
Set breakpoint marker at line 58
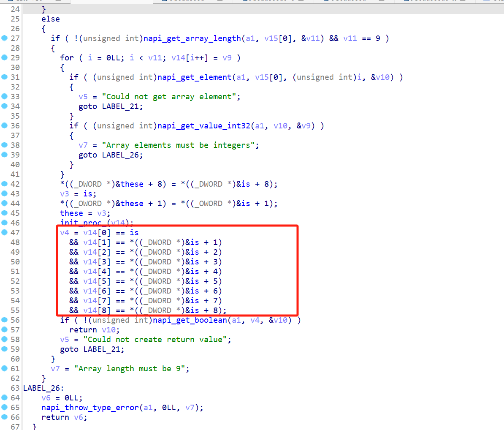(x=5, y=339)
